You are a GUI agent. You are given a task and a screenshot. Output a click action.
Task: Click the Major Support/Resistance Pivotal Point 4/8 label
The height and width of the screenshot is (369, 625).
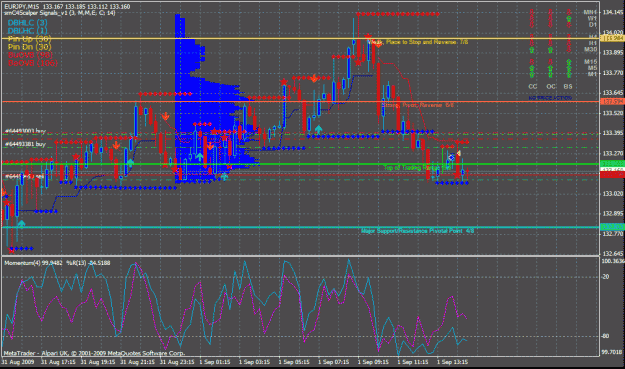(417, 231)
